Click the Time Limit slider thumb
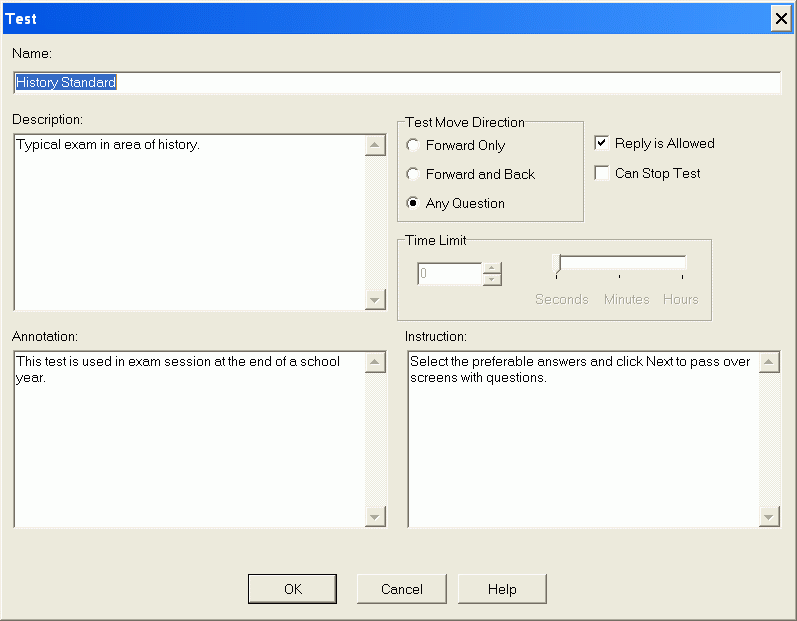Viewport: 797px width, 621px height. pyautogui.click(x=557, y=263)
